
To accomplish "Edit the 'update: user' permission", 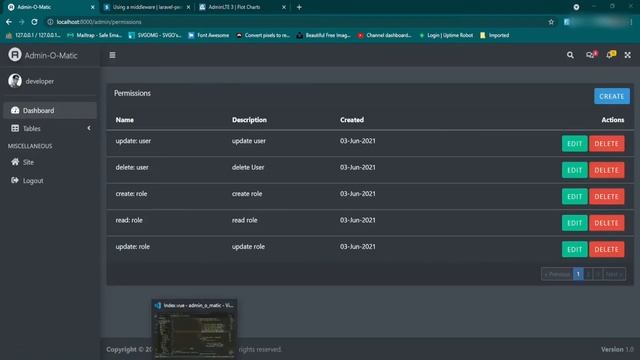I will tap(574, 144).
